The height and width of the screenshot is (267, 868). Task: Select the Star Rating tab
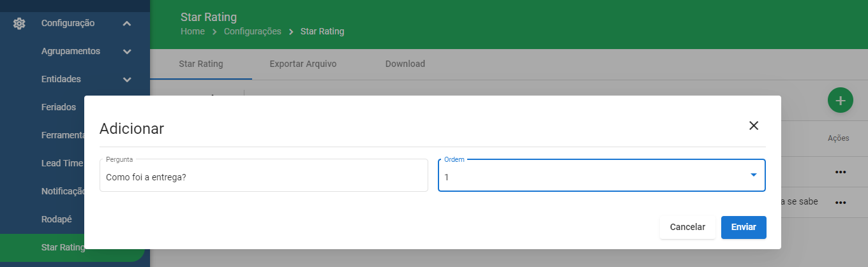point(201,64)
